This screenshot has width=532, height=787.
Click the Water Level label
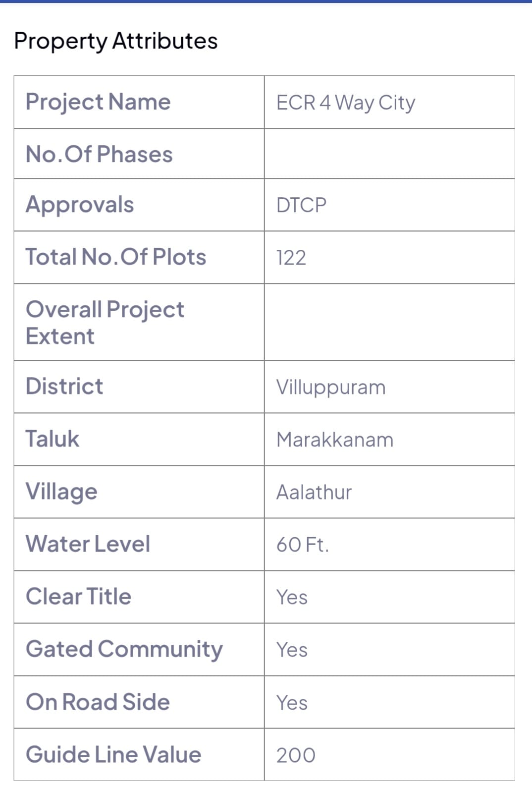click(x=88, y=544)
